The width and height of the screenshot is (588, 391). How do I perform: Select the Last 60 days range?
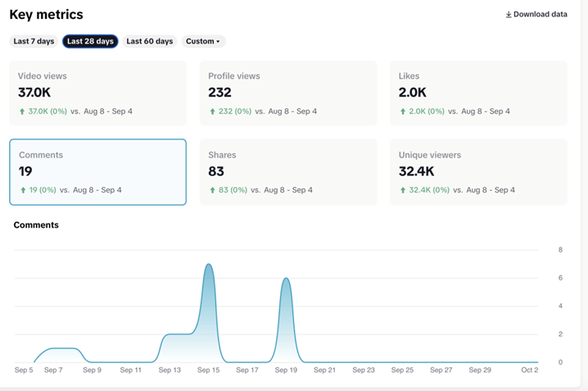click(150, 41)
